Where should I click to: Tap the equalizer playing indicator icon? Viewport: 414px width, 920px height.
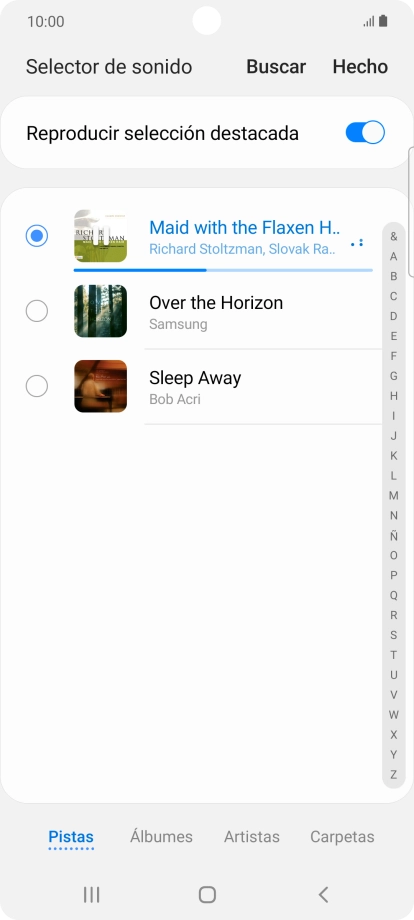(x=357, y=242)
